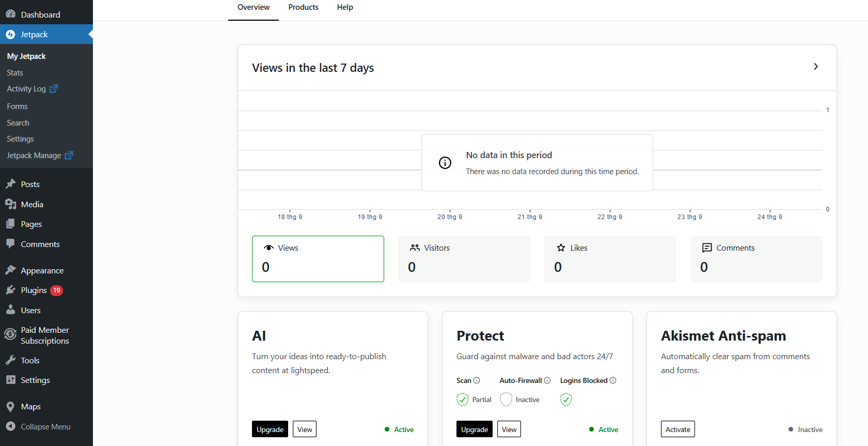This screenshot has width=868, height=446.
Task: Expand views stats with the chevron arrow
Action: (816, 67)
